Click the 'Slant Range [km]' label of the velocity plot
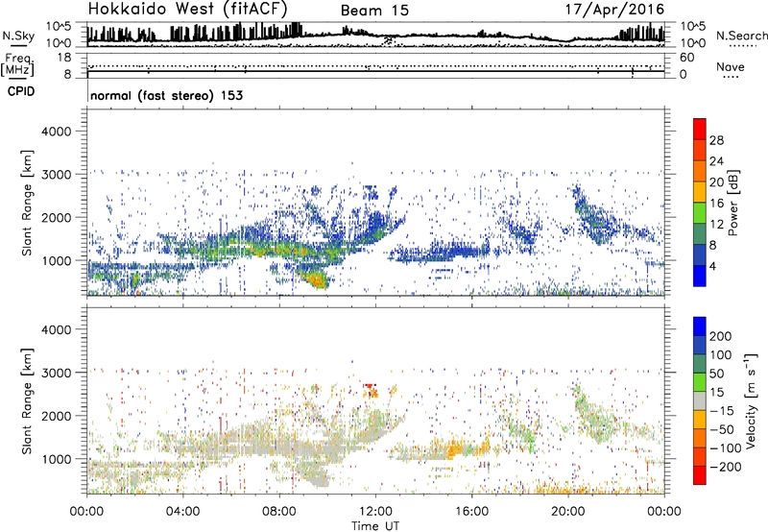Image resolution: width=768 pixels, height=532 pixels. point(27,400)
